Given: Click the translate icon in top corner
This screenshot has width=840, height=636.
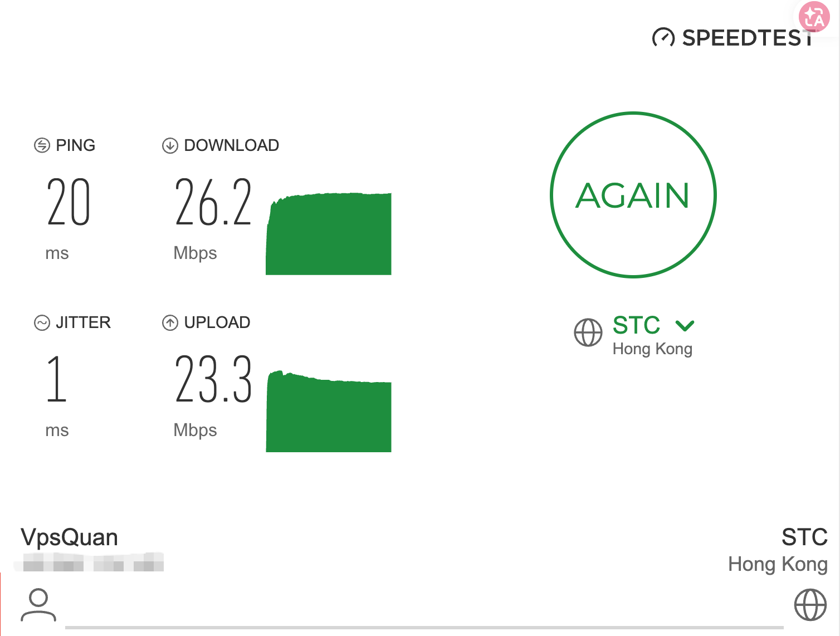Looking at the screenshot, I should (x=814, y=17).
